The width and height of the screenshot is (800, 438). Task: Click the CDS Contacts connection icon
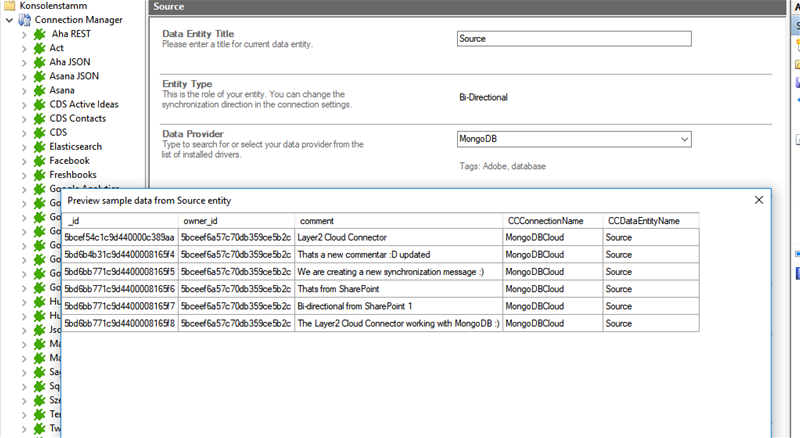(40, 118)
